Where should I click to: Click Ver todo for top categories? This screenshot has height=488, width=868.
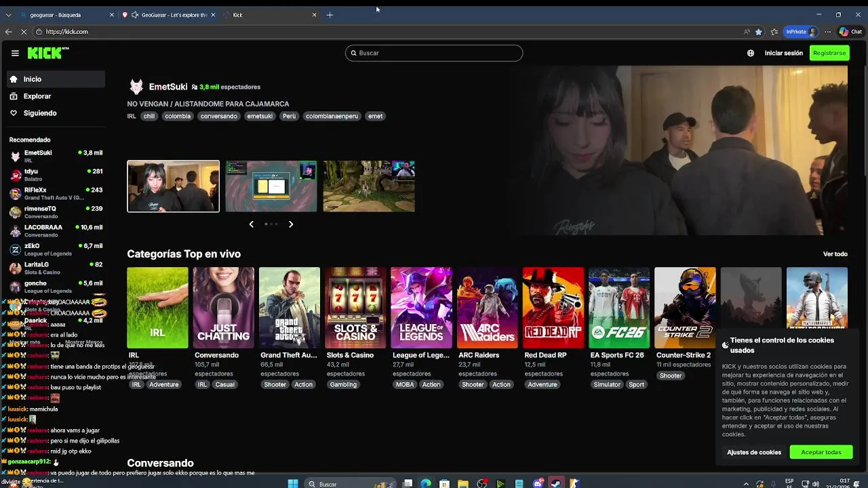point(835,254)
